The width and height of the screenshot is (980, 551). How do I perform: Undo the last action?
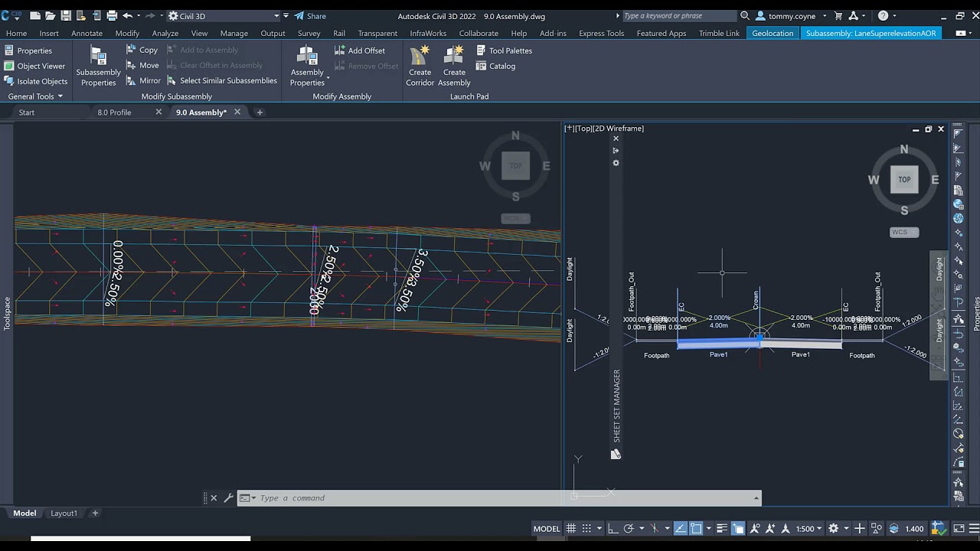click(128, 15)
